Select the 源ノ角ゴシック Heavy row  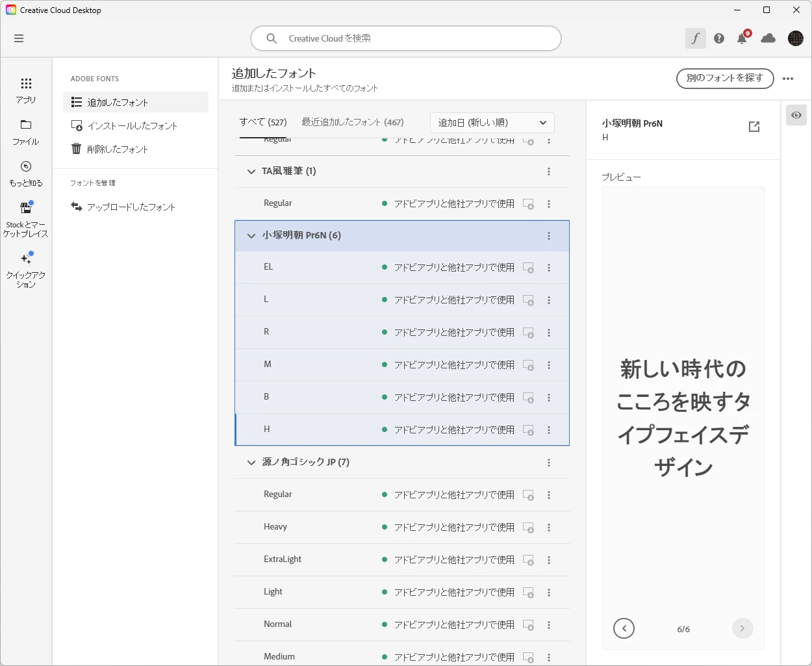[x=402, y=528]
